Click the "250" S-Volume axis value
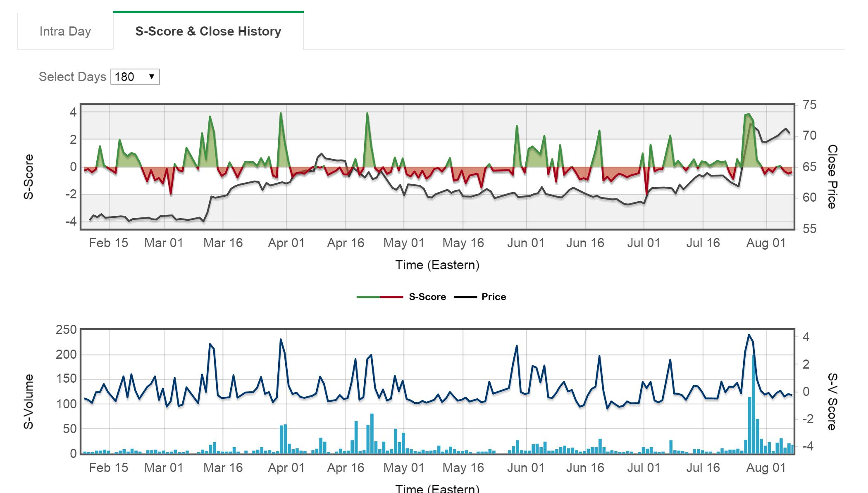The image size is (868, 493). click(66, 330)
